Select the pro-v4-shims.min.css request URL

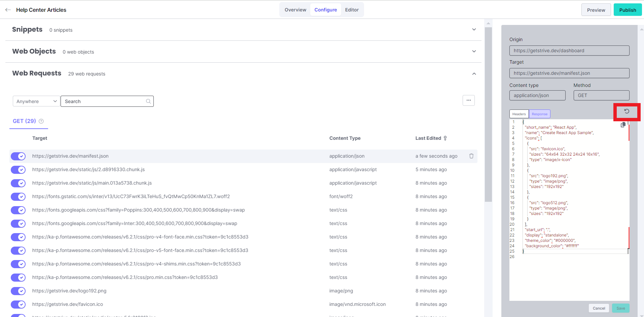coord(136,264)
